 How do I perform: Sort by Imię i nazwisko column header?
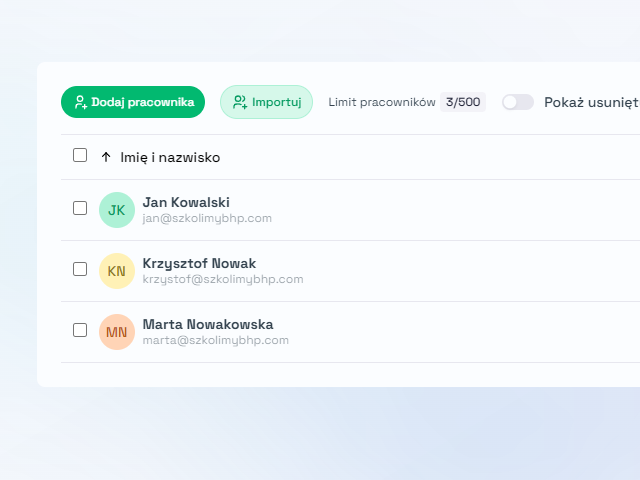pyautogui.click(x=170, y=157)
